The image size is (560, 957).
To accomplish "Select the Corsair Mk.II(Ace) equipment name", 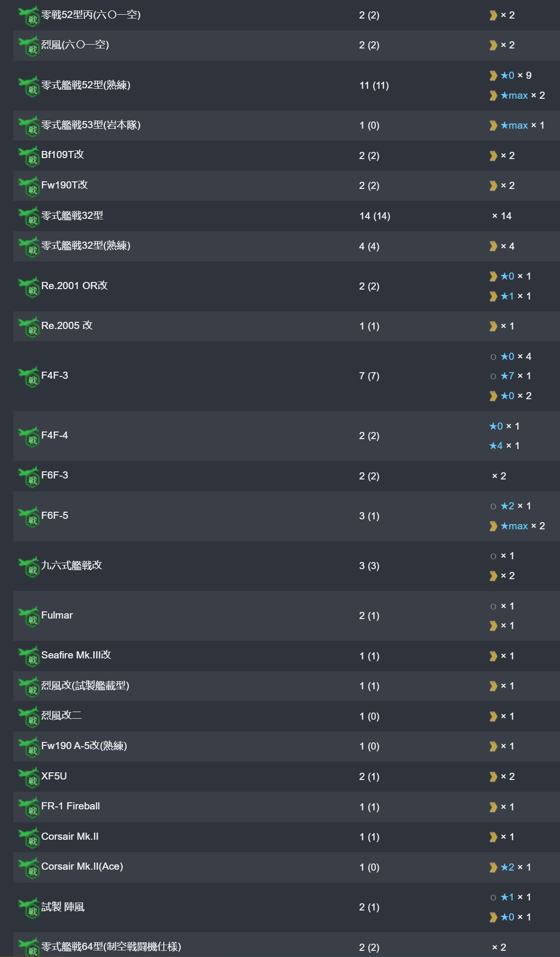I will (82, 866).
